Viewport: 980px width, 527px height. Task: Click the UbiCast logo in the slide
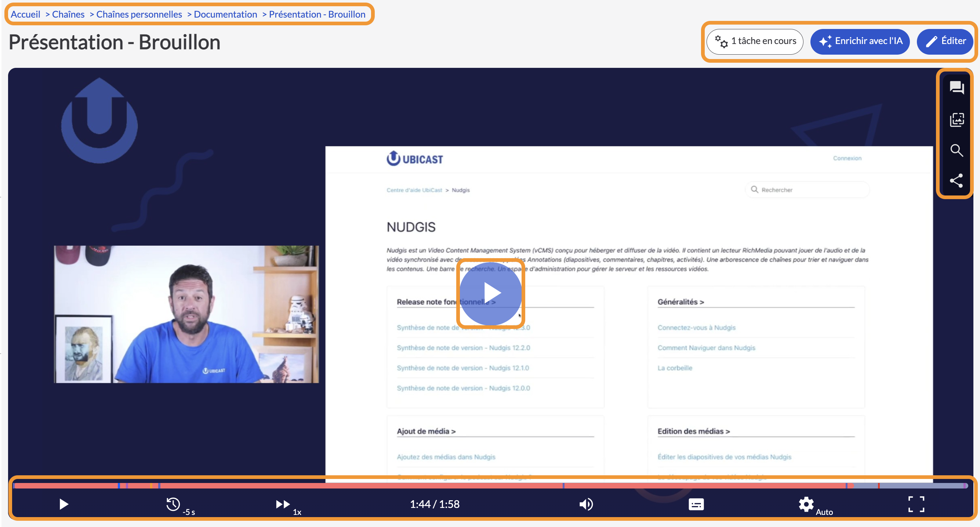(415, 159)
